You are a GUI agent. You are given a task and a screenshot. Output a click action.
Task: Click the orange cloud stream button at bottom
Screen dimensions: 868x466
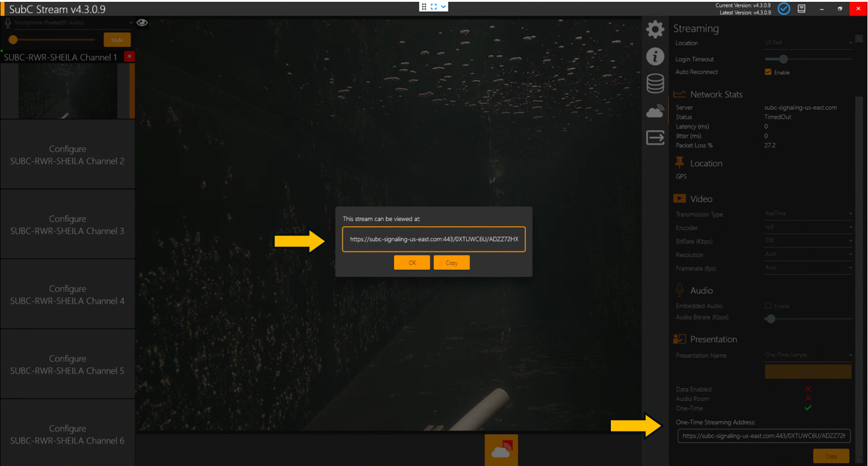tap(501, 450)
